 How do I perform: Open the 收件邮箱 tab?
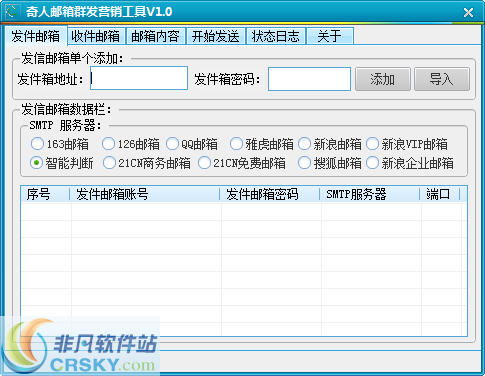point(96,36)
